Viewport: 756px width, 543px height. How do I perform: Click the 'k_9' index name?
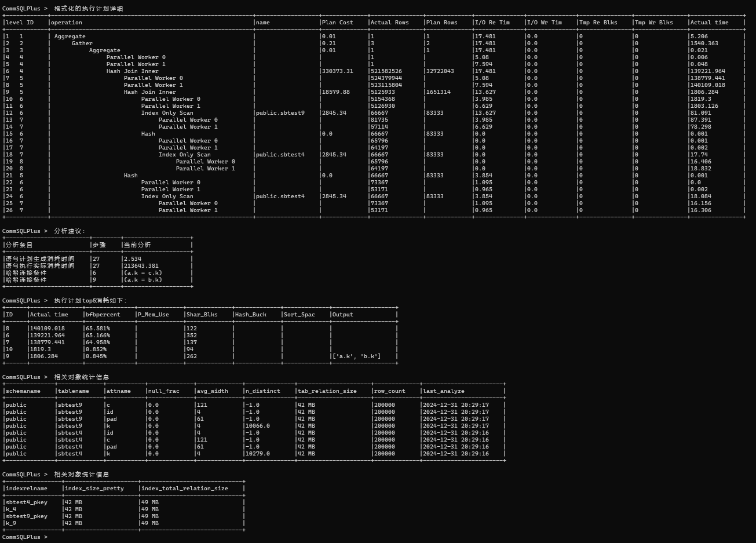pyautogui.click(x=11, y=523)
